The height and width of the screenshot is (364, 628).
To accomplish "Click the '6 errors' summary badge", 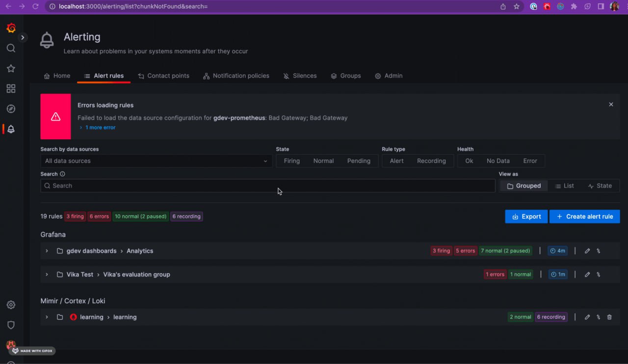I will [x=99, y=216].
